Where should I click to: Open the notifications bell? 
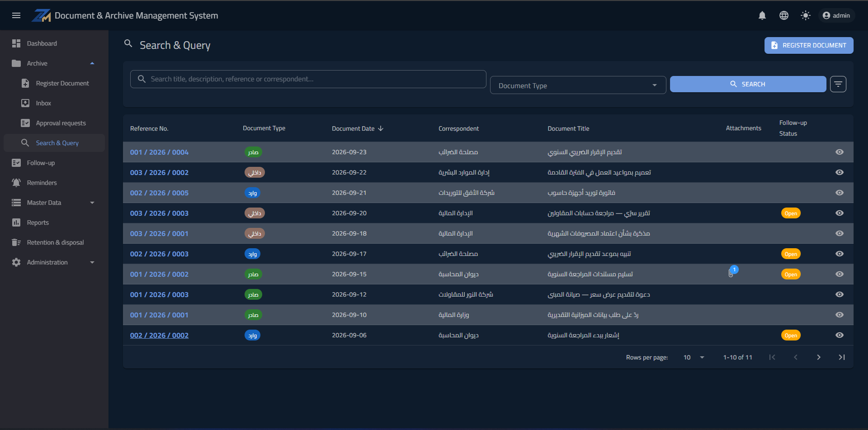pyautogui.click(x=762, y=15)
